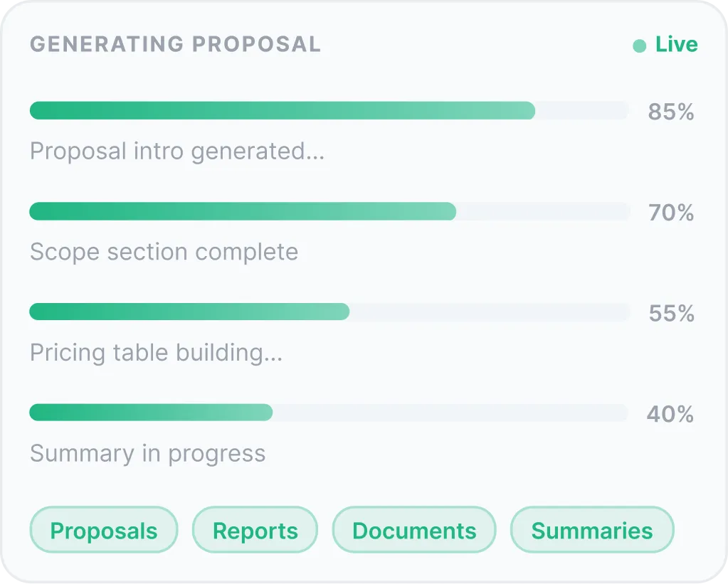Click the green Live status dot
Viewport: 728px width, 584px height.
point(639,46)
